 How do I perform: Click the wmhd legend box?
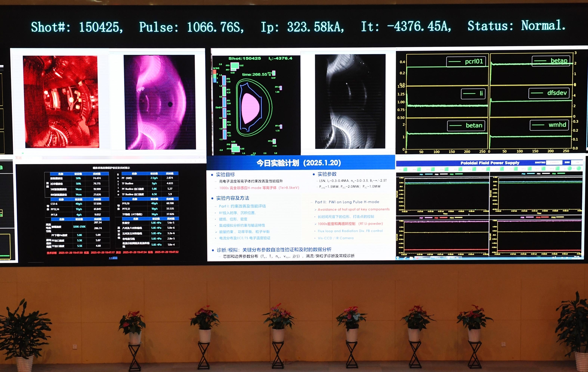pos(549,125)
